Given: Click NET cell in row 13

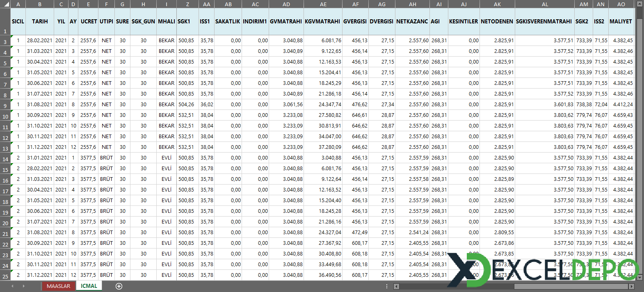Looking at the screenshot, I should click(107, 147).
